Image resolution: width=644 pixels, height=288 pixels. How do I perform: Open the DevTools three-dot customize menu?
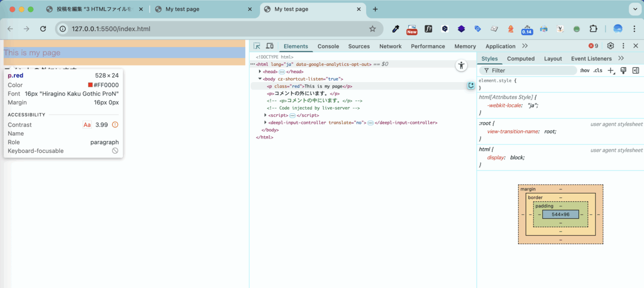[x=623, y=46]
